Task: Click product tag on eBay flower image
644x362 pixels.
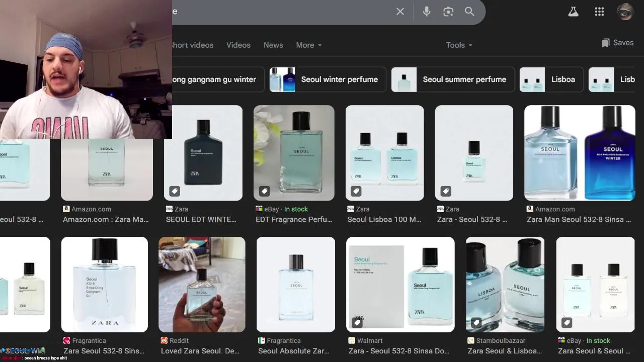Action: click(264, 191)
